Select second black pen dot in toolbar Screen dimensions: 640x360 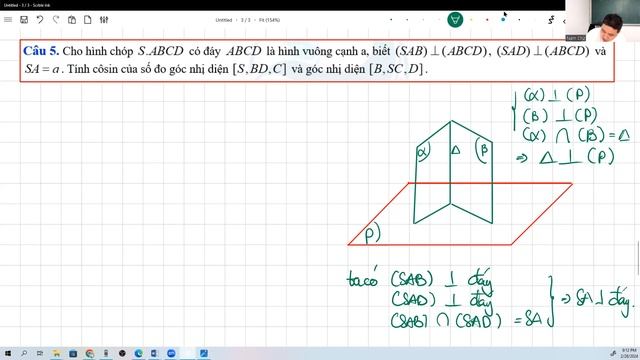(x=407, y=20)
